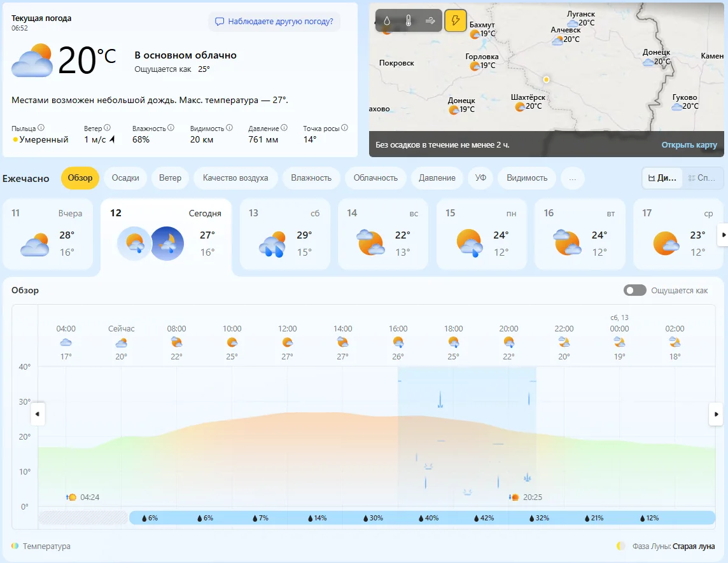The width and height of the screenshot is (728, 563).
Task: Open info icon next to Давление
Action: point(284,128)
